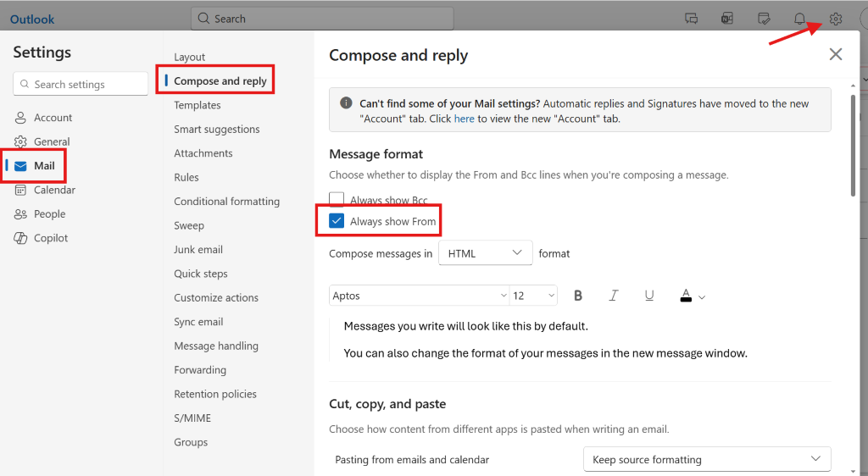Open the Settings gear in Outlook header
The height and width of the screenshot is (476, 868).
[x=835, y=19]
